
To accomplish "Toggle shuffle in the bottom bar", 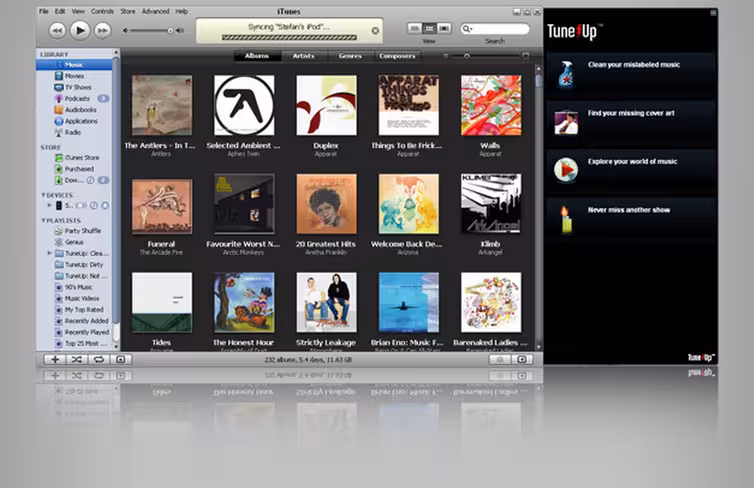I will click(x=77, y=359).
